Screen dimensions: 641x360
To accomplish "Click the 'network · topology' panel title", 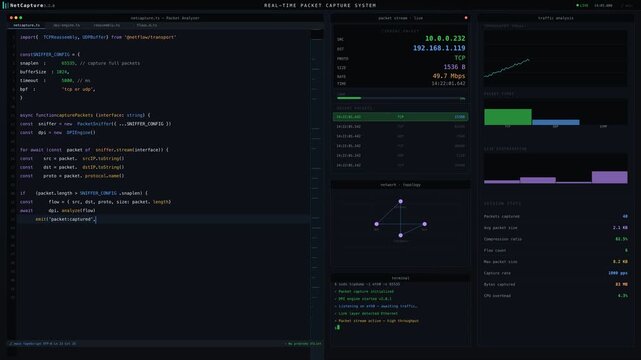I will (400, 185).
